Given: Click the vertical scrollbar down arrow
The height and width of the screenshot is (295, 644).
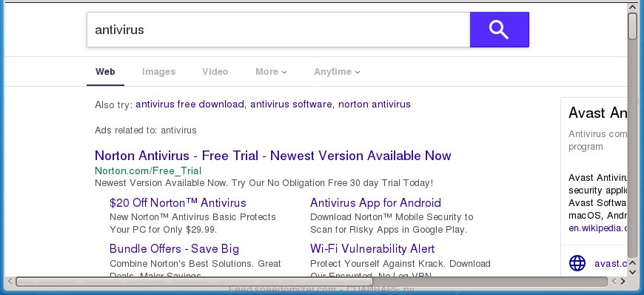Looking at the screenshot, I should pyautogui.click(x=632, y=271).
